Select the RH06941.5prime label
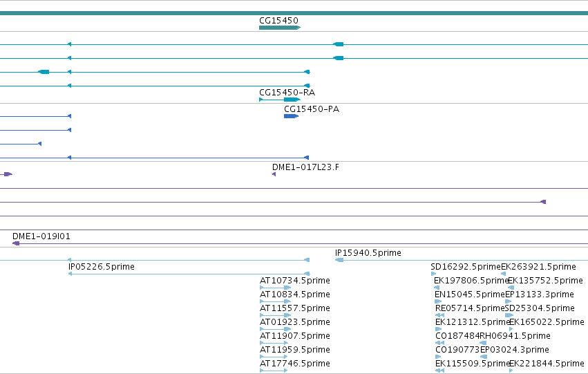This screenshot has height=374, width=588. (515, 336)
